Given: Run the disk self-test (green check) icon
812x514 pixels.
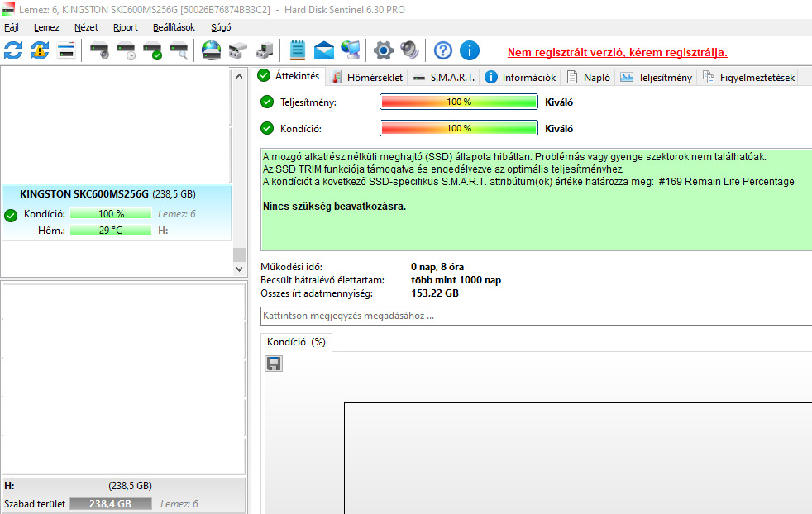Looking at the screenshot, I should click(153, 50).
